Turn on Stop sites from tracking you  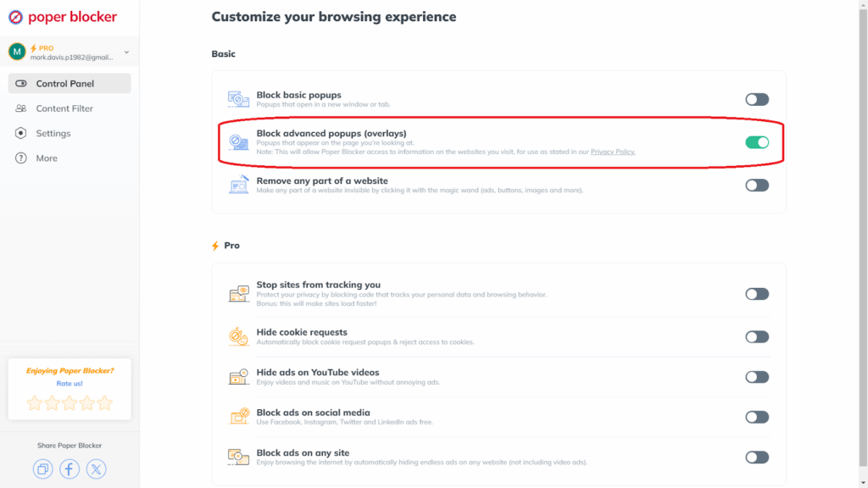[x=757, y=294]
